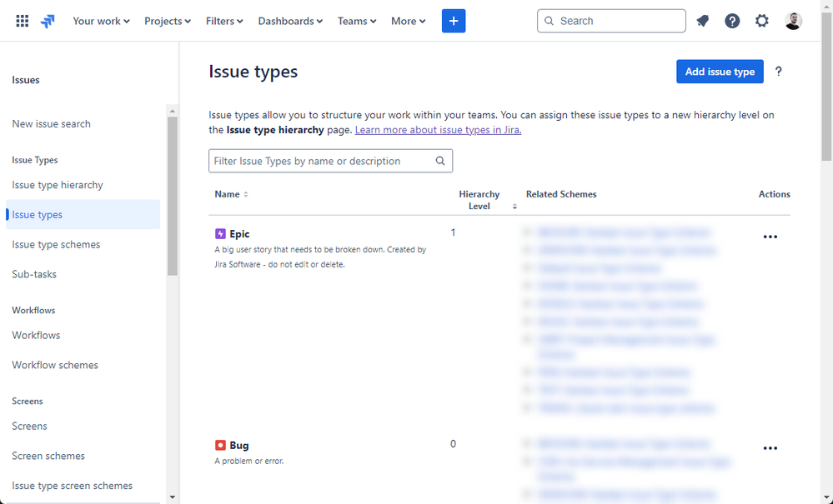Click the Jira logo icon
The width and height of the screenshot is (833, 504).
[x=48, y=21]
